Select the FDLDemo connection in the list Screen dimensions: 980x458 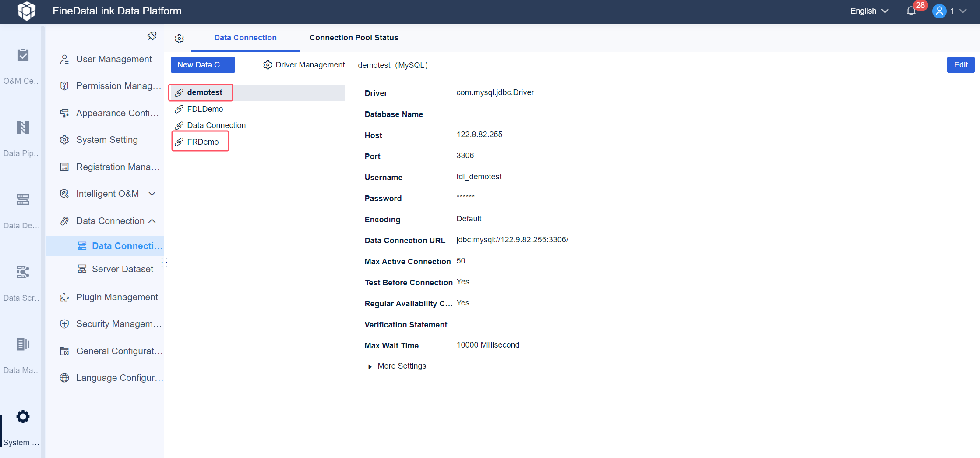[x=204, y=109]
